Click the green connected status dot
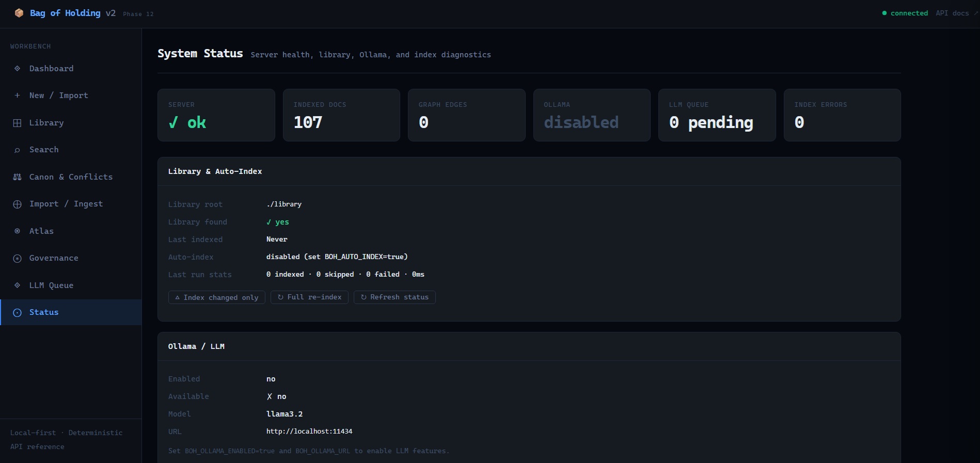The image size is (980, 463). 884,13
